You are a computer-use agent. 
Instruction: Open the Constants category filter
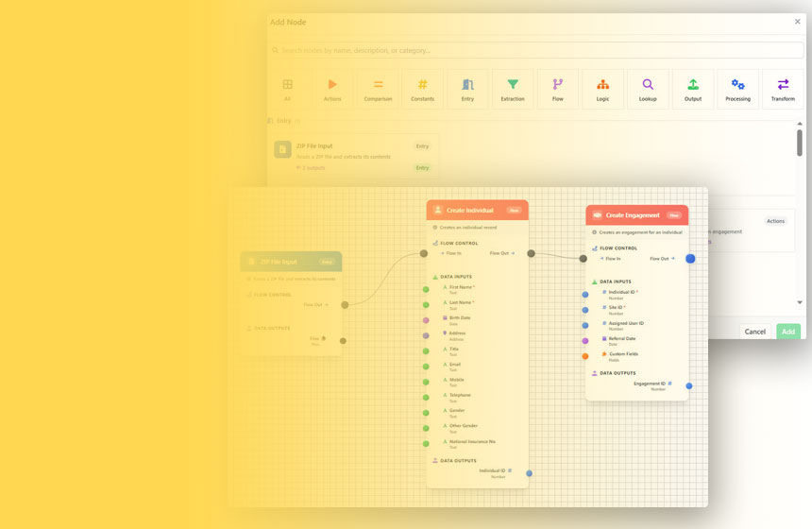click(422, 89)
